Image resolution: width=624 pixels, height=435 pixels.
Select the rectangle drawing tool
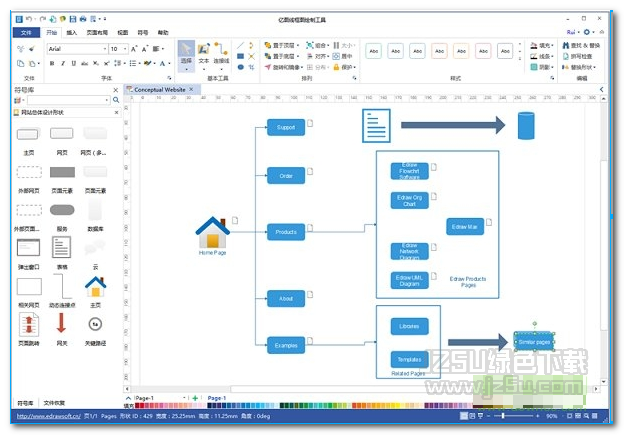point(240,56)
